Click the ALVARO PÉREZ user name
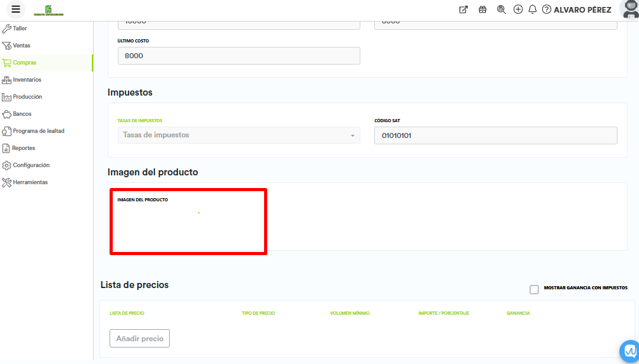This screenshot has width=639, height=364. point(582,9)
